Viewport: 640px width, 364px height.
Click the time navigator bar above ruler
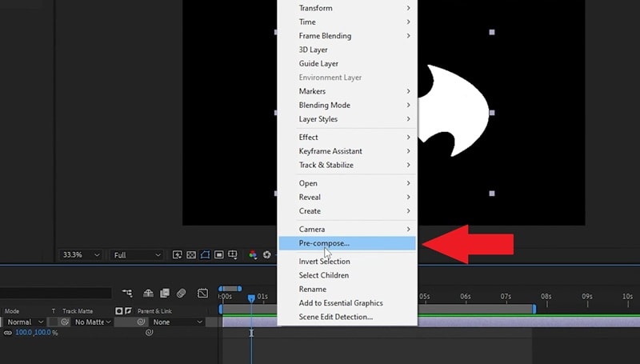point(230,289)
